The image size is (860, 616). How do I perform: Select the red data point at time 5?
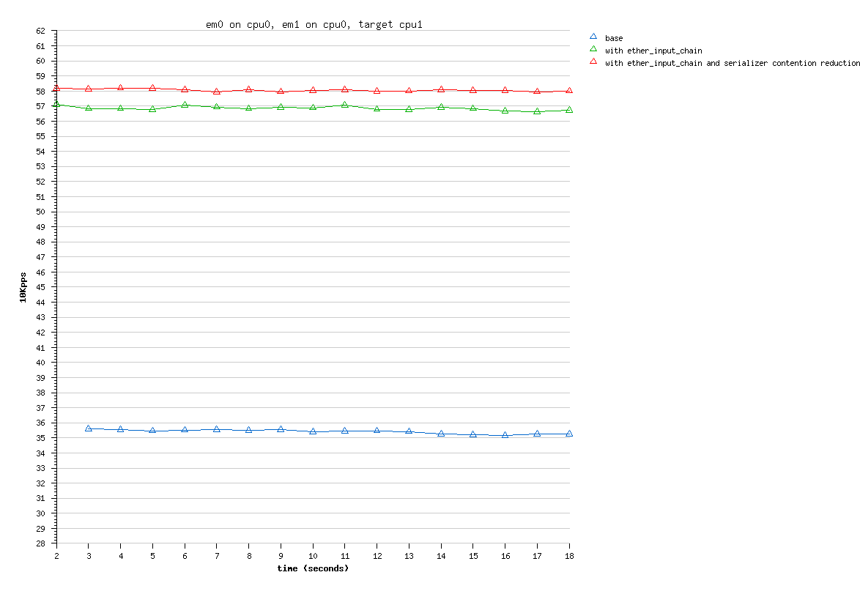(x=152, y=88)
